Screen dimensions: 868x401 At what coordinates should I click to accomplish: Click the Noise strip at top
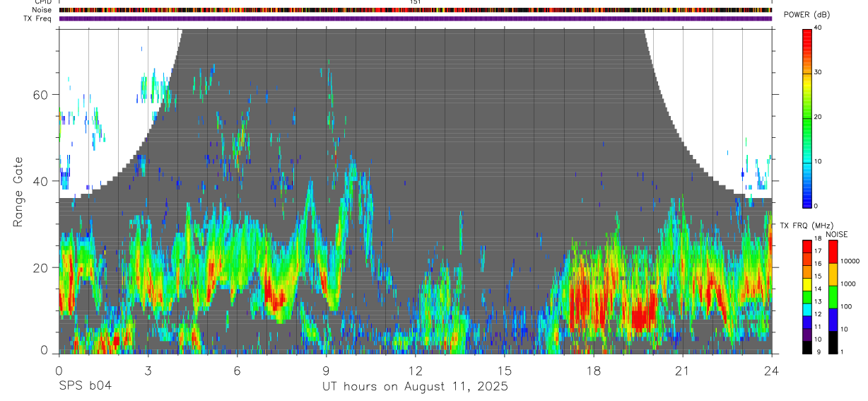tap(416, 10)
